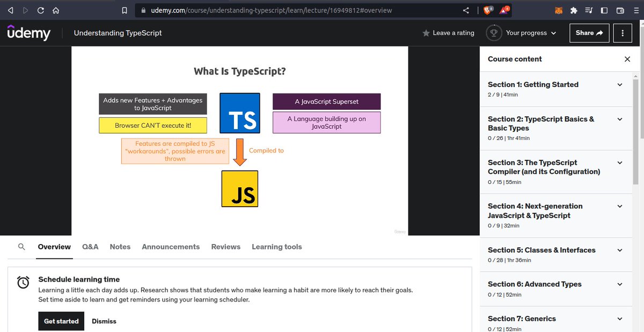Click the What Is TypeScript lecture video slide

[x=240, y=141]
